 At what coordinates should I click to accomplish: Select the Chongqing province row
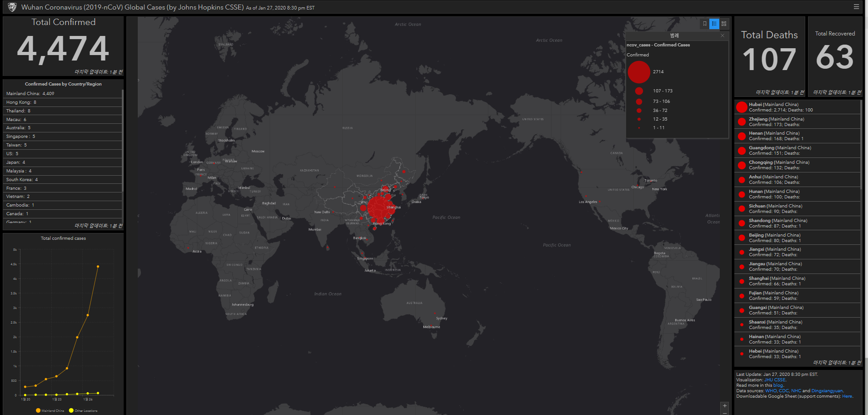point(797,165)
